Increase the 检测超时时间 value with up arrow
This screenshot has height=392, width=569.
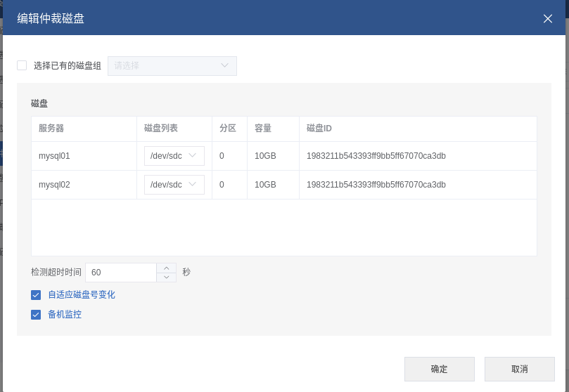pyautogui.click(x=166, y=268)
